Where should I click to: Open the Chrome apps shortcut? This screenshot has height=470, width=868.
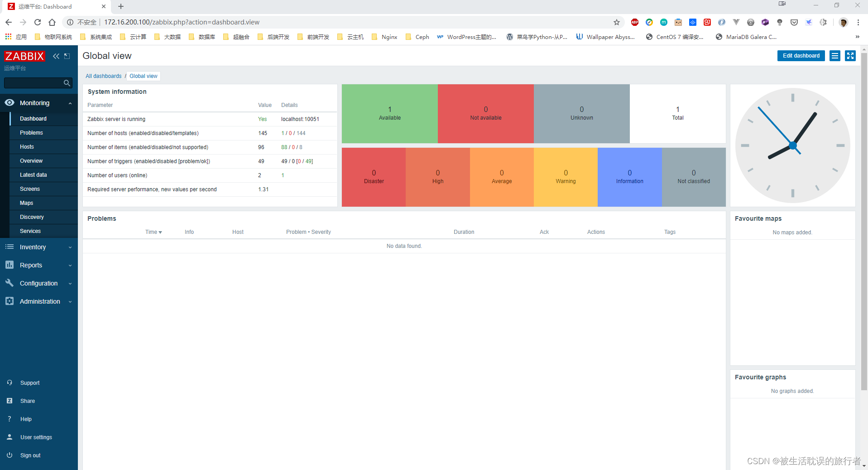coord(16,37)
